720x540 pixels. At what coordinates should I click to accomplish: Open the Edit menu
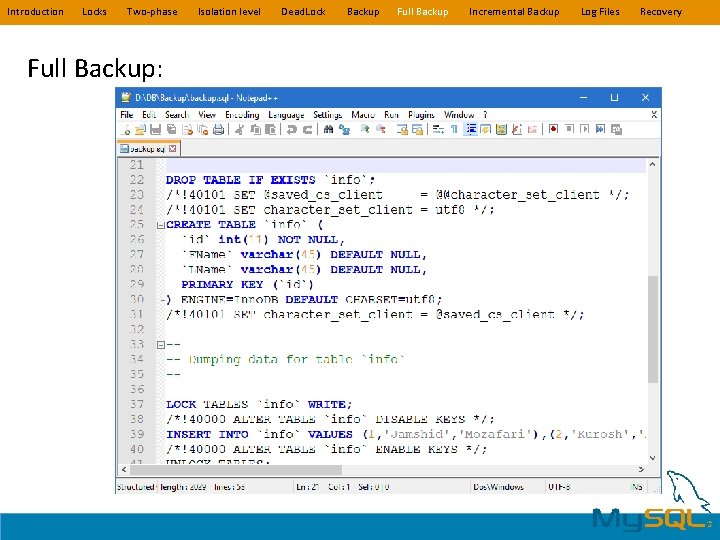(149, 114)
